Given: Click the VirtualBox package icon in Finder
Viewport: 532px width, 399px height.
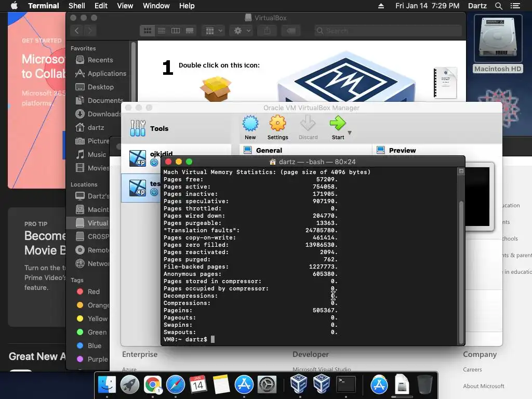Looking at the screenshot, I should (216, 88).
